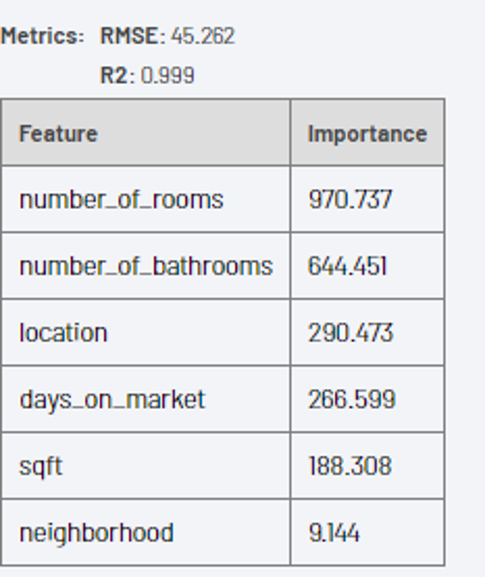Image resolution: width=485 pixels, height=577 pixels.
Task: Select the days_on_market feature cell
Action: click(x=146, y=399)
